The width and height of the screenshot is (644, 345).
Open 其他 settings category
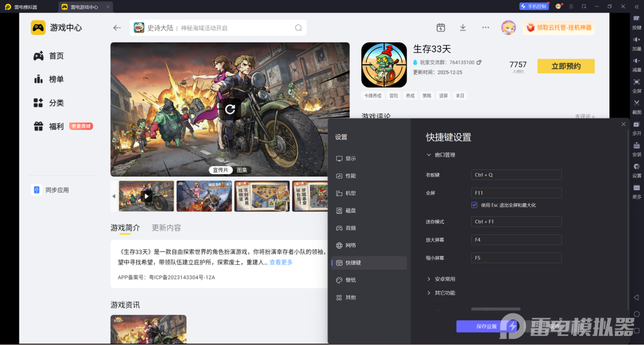tap(369, 297)
